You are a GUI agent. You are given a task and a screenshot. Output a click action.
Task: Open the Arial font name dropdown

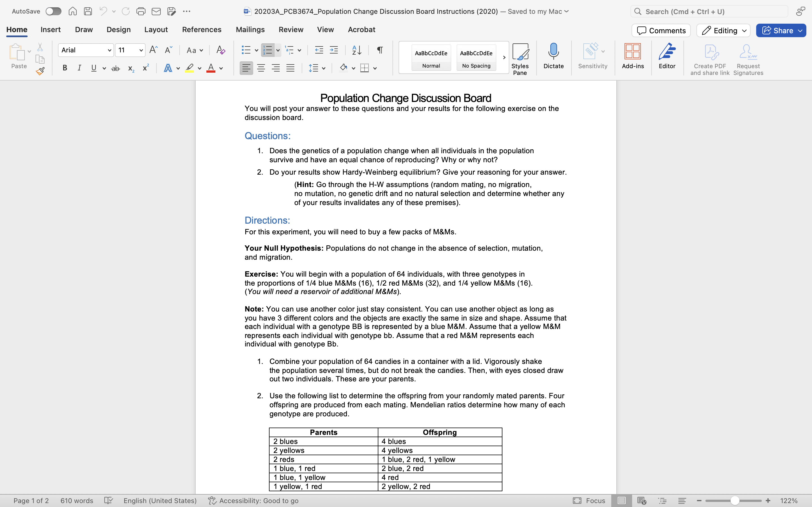(109, 50)
